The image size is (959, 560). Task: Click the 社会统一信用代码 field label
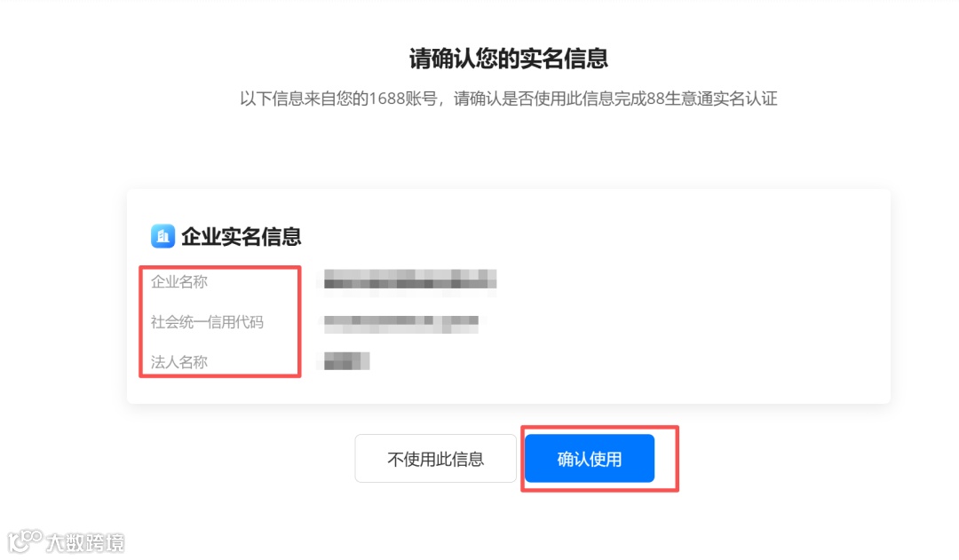point(207,322)
